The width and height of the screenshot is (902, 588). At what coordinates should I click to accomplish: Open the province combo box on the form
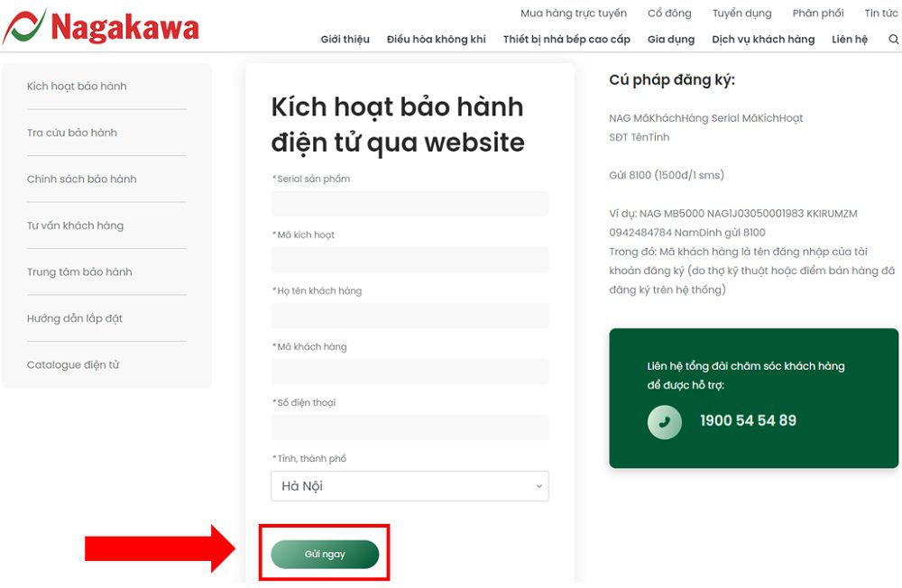coord(410,486)
